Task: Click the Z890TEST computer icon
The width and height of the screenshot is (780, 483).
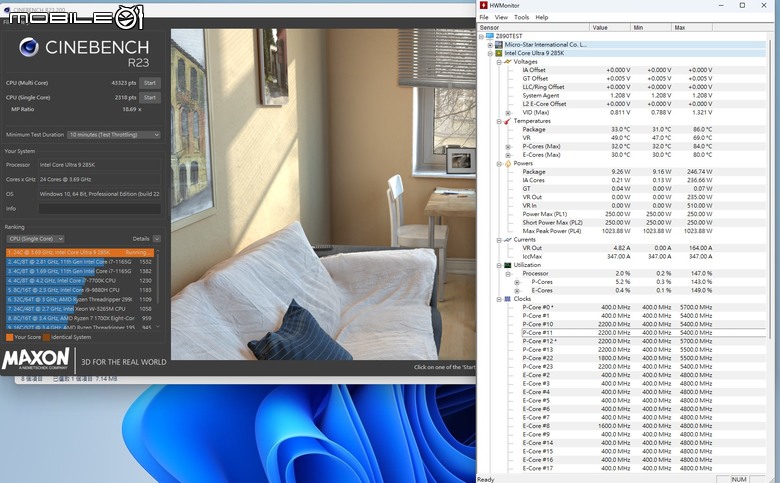Action: tap(490, 36)
